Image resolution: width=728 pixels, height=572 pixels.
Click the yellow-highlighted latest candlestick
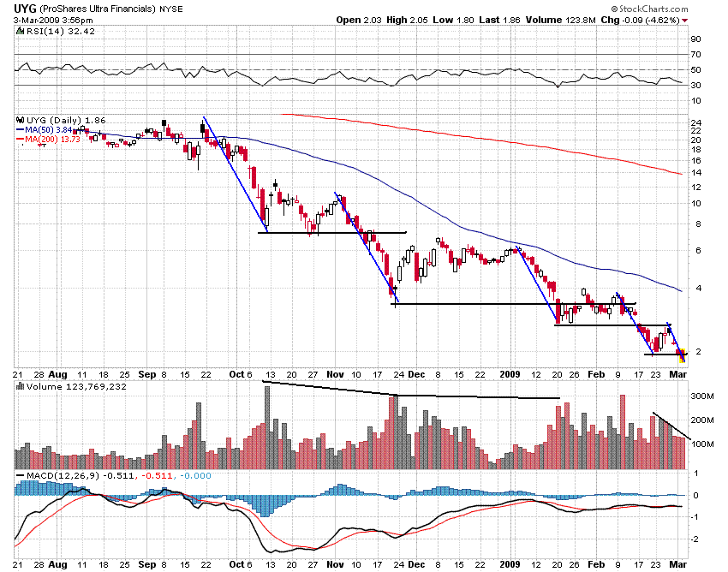pyautogui.click(x=682, y=355)
